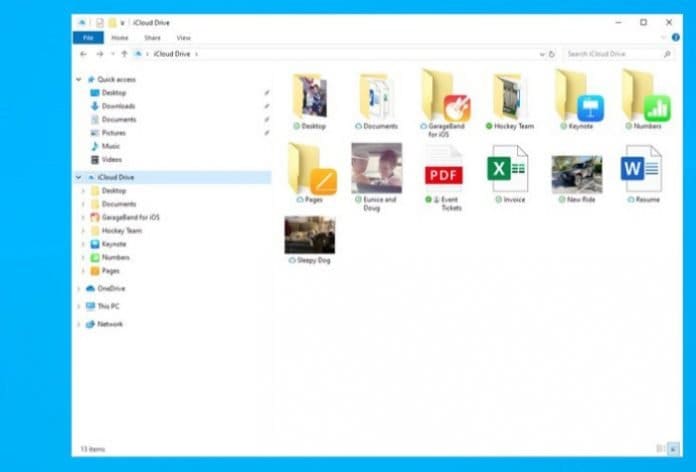Collapse the iCloud Drive tree node
This screenshot has height=472, width=696.
pos(79,178)
